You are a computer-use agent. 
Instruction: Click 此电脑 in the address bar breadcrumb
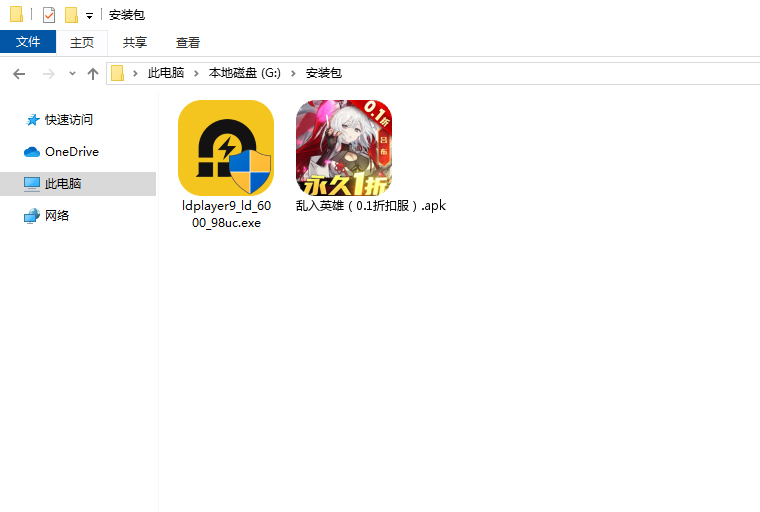(x=166, y=73)
